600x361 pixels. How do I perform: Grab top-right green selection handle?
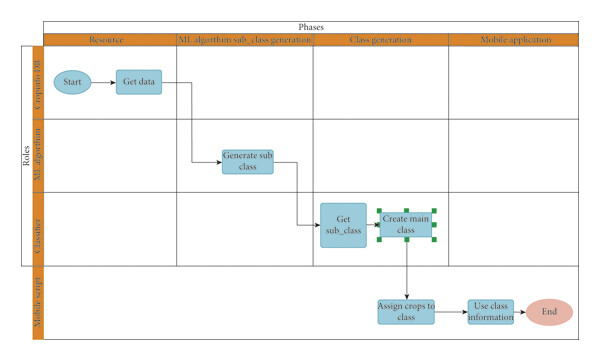click(x=434, y=211)
